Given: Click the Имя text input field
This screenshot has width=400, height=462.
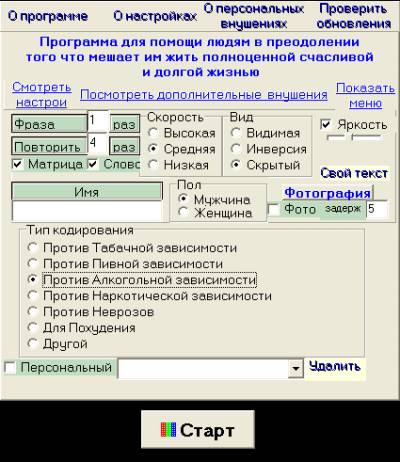Looking at the screenshot, I should click(x=87, y=210).
